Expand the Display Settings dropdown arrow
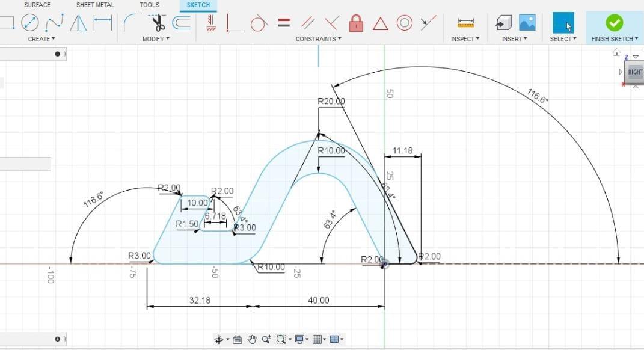 [307, 339]
